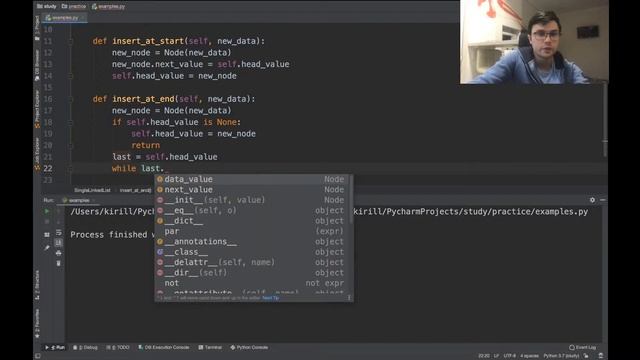Open the Favorites tool window on the left sidebar

click(x=37, y=324)
